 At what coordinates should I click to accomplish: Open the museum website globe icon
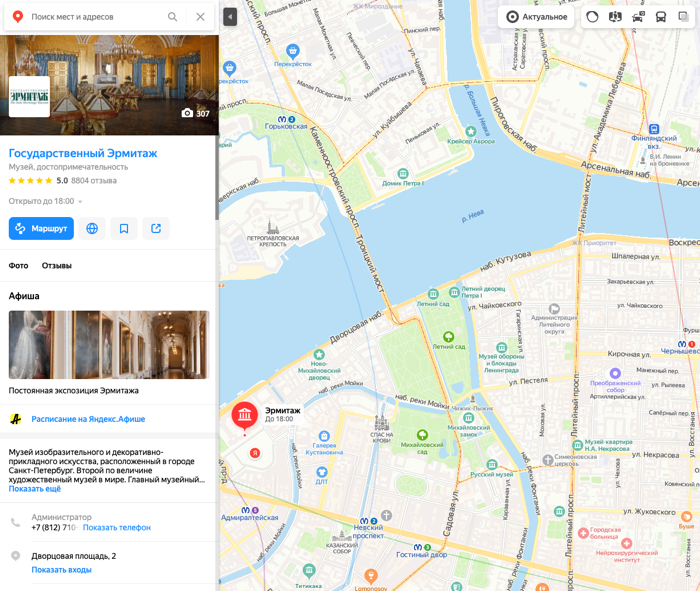coord(92,229)
